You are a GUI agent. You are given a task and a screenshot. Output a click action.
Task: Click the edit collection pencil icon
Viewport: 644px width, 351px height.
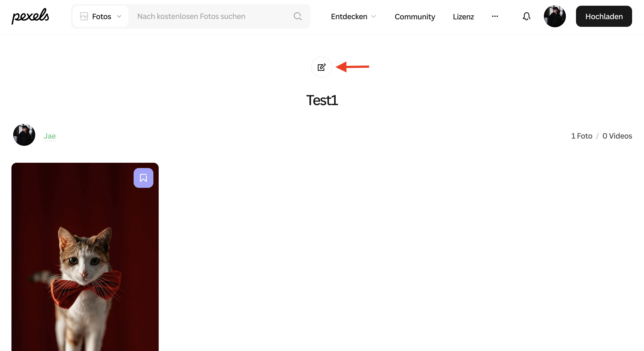point(322,67)
